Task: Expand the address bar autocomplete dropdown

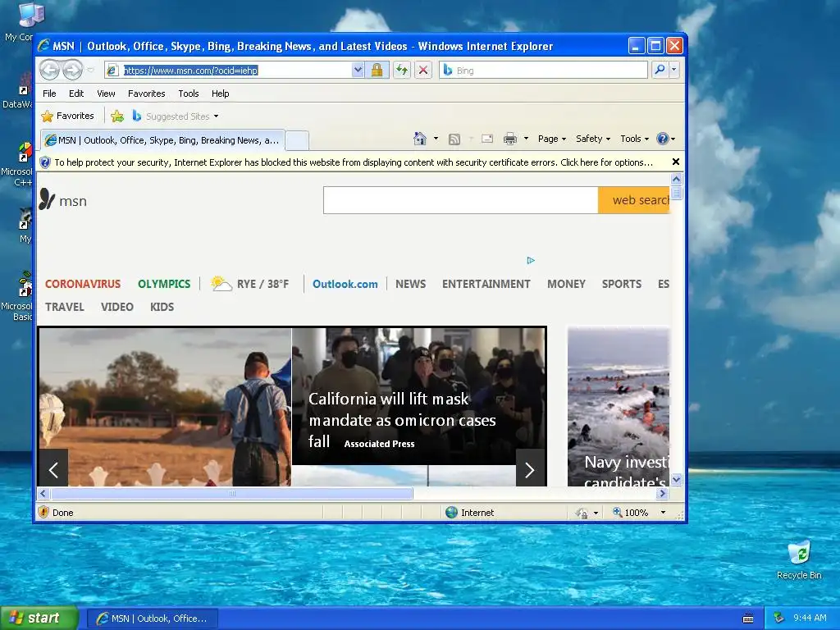Action: tap(358, 71)
